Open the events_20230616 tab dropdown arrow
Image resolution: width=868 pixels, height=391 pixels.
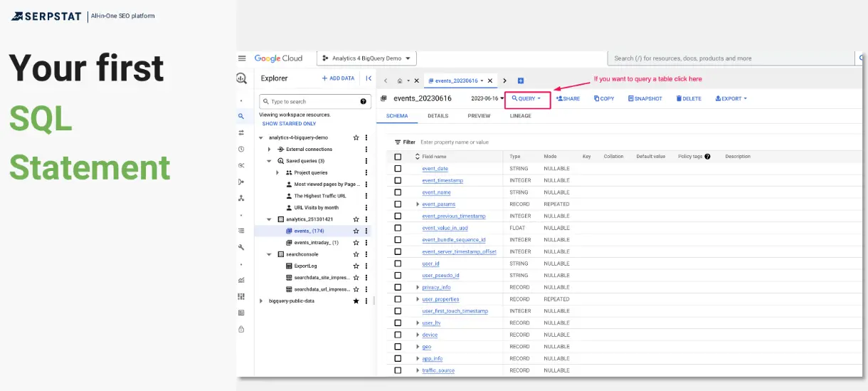click(482, 80)
